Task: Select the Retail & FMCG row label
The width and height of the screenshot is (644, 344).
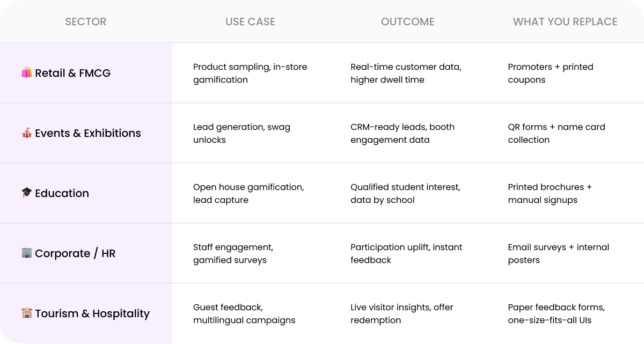Action: [x=72, y=73]
